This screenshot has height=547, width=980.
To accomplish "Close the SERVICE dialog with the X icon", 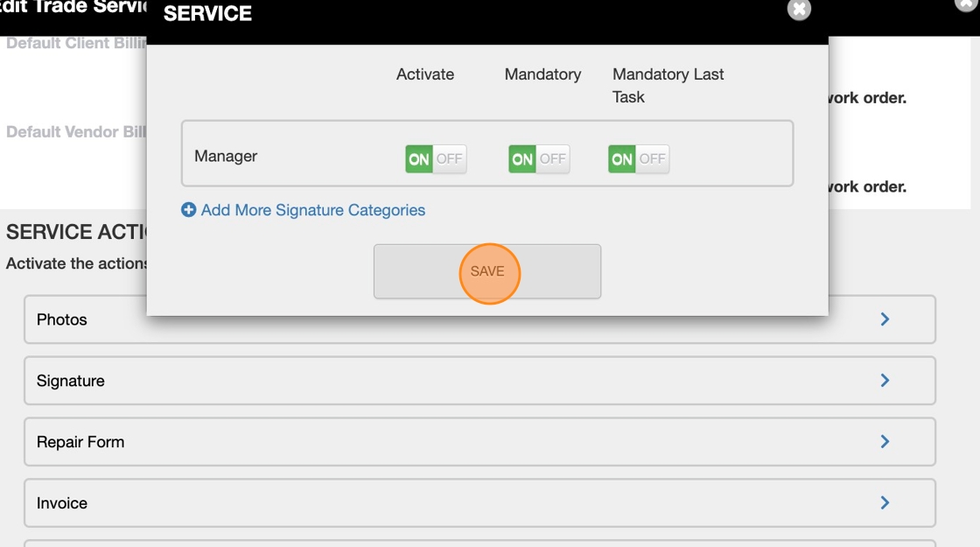I will (x=798, y=10).
